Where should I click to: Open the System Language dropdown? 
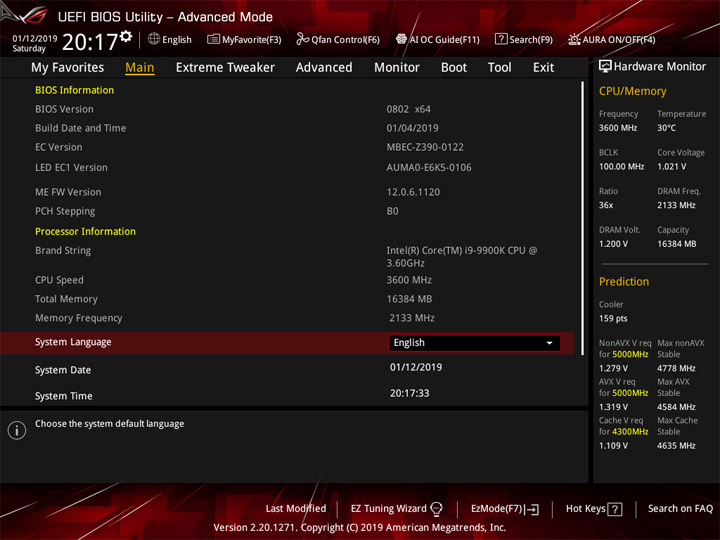(473, 343)
